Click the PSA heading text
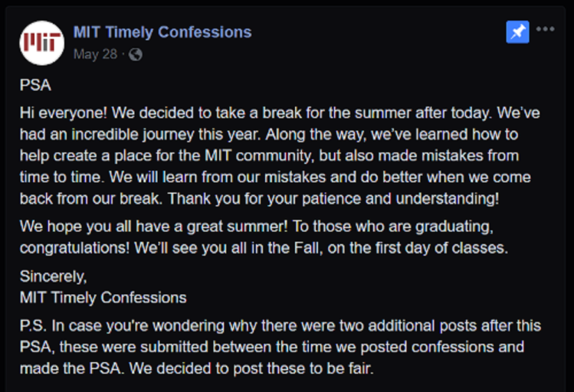This screenshot has height=392, width=574. pyautogui.click(x=35, y=85)
